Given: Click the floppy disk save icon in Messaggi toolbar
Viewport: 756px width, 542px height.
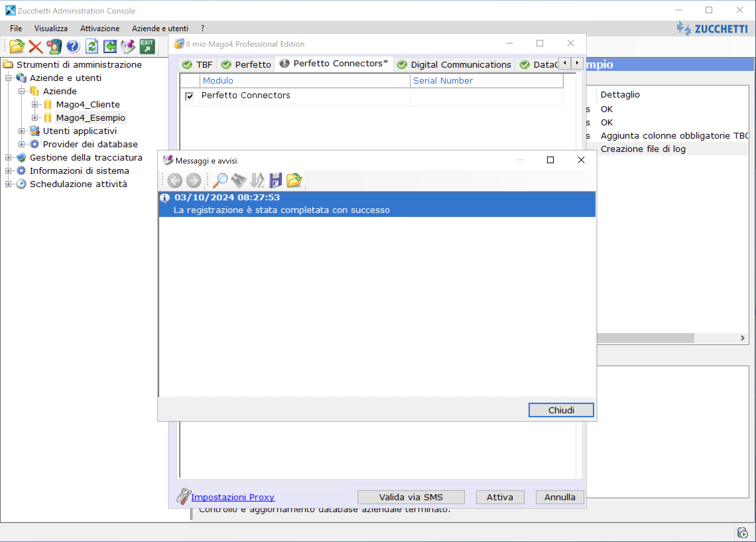Looking at the screenshot, I should pyautogui.click(x=276, y=180).
